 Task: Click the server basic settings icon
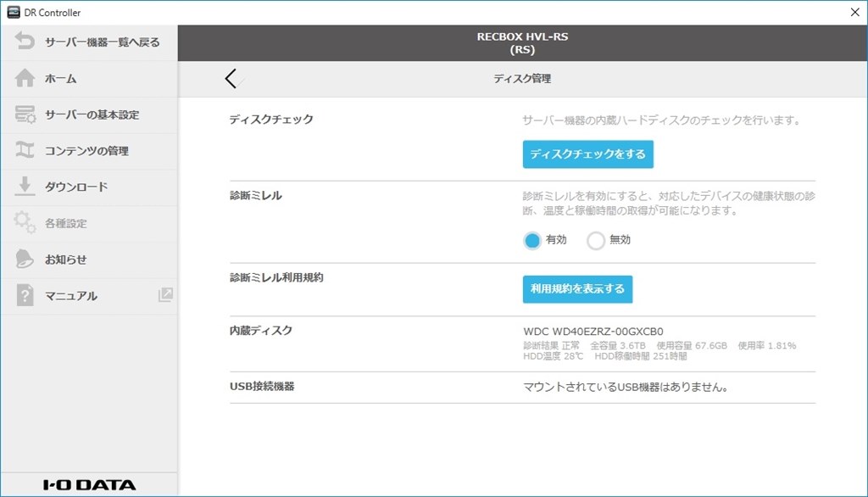pos(25,114)
